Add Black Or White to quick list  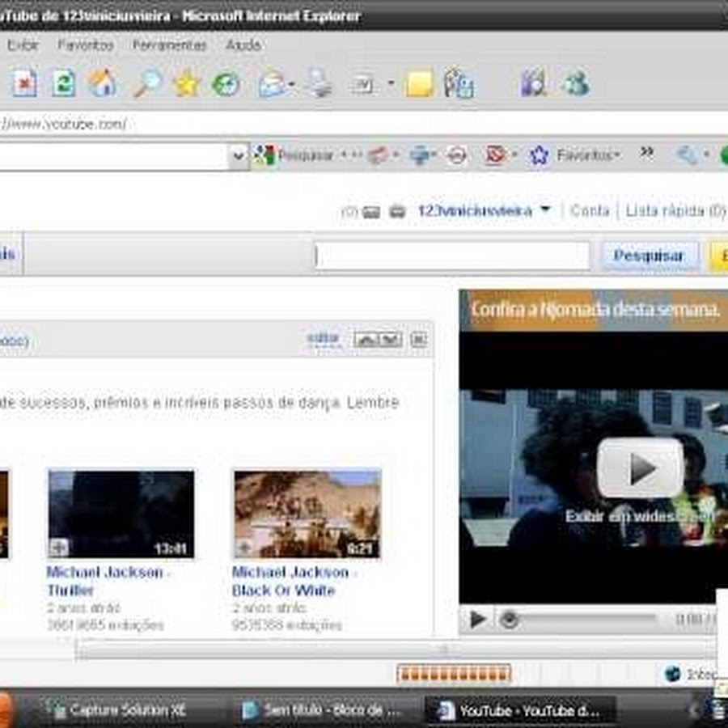(244, 548)
